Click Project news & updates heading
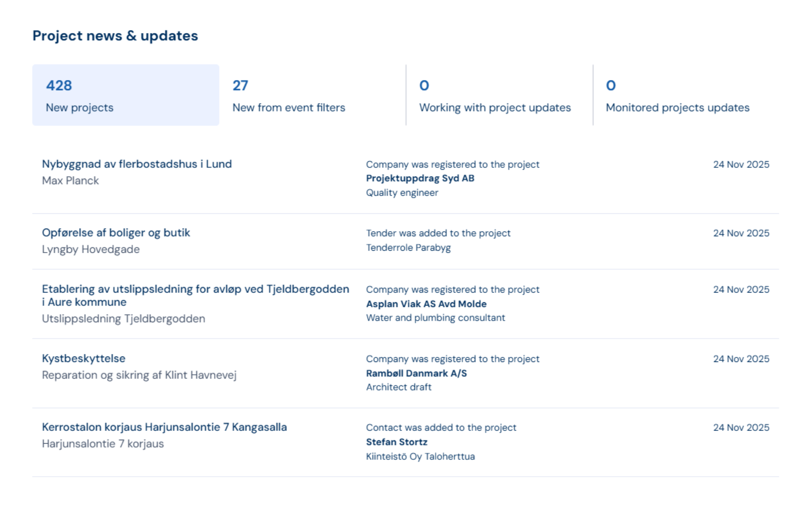This screenshot has width=812, height=508. click(x=115, y=36)
